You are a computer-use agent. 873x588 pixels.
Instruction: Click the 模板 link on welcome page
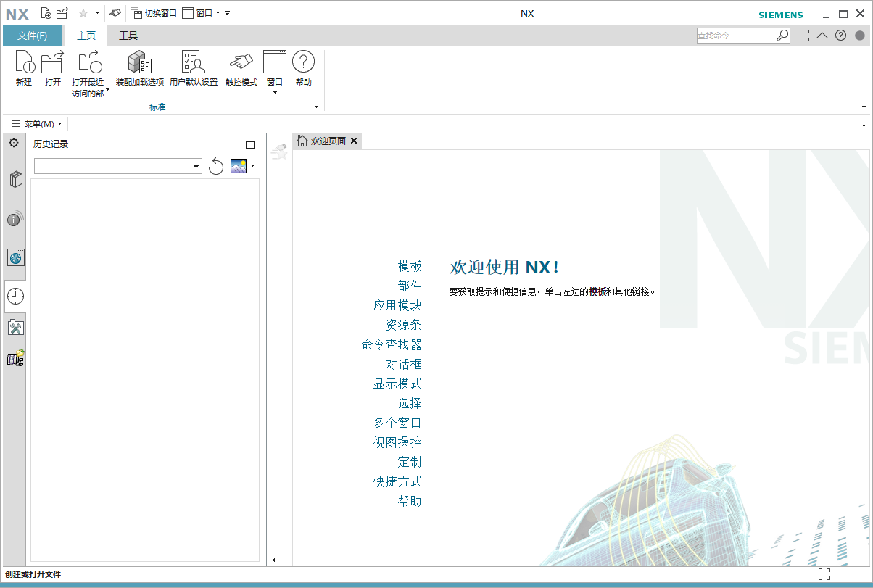[410, 267]
